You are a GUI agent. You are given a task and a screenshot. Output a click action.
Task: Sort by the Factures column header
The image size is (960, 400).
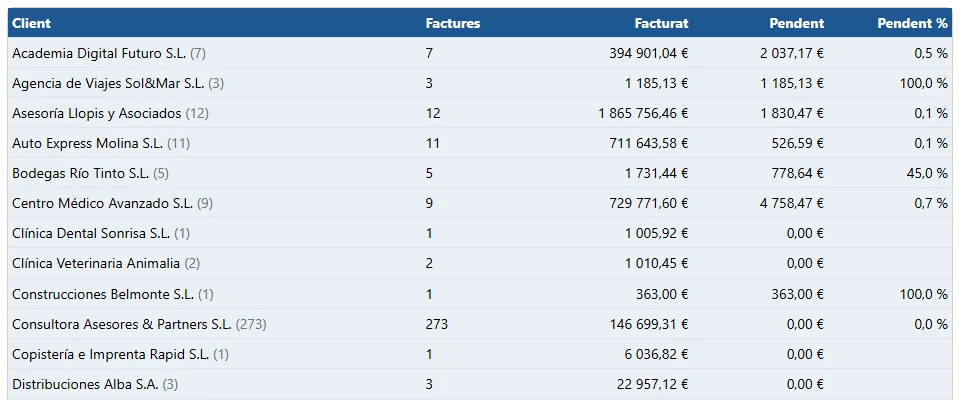(x=452, y=23)
